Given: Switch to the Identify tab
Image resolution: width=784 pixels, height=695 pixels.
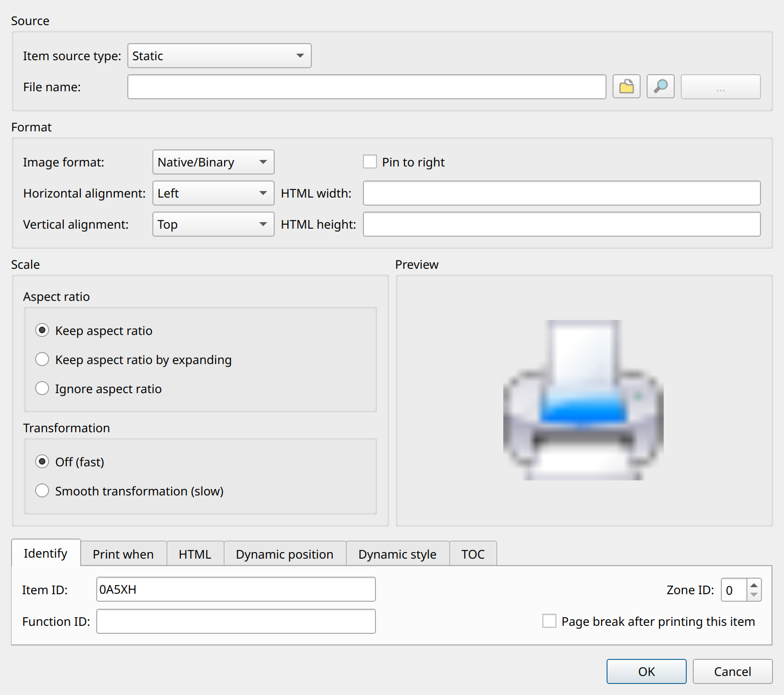Looking at the screenshot, I should click(46, 553).
